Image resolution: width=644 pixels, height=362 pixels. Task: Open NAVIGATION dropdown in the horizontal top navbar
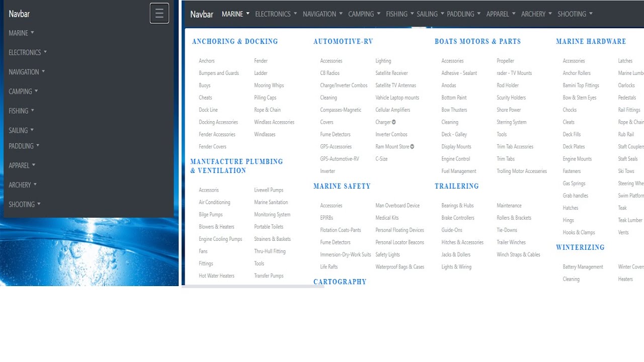pos(323,14)
